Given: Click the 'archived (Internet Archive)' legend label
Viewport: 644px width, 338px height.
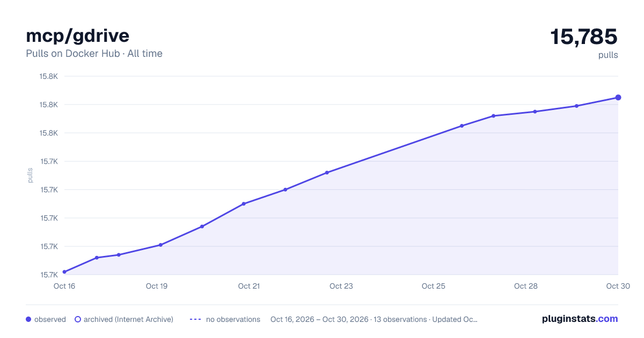Looking at the screenshot, I should 128,319.
